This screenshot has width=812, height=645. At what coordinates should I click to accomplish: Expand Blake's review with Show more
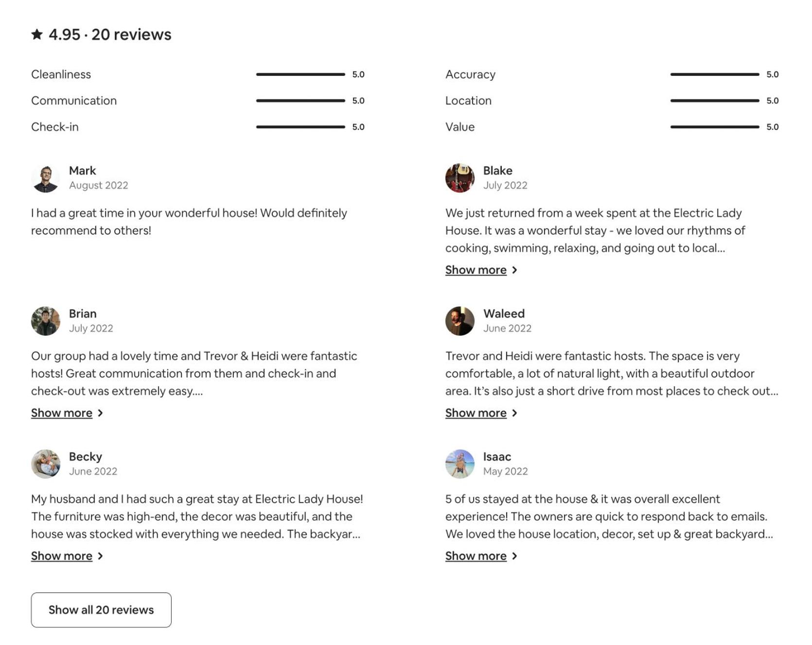tap(481, 270)
